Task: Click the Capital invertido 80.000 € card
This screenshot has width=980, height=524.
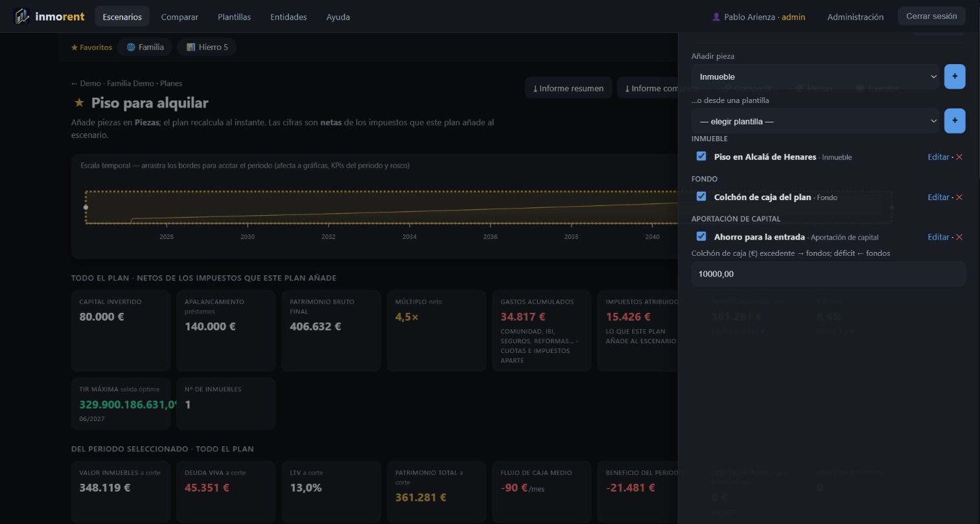Action: coord(121,331)
